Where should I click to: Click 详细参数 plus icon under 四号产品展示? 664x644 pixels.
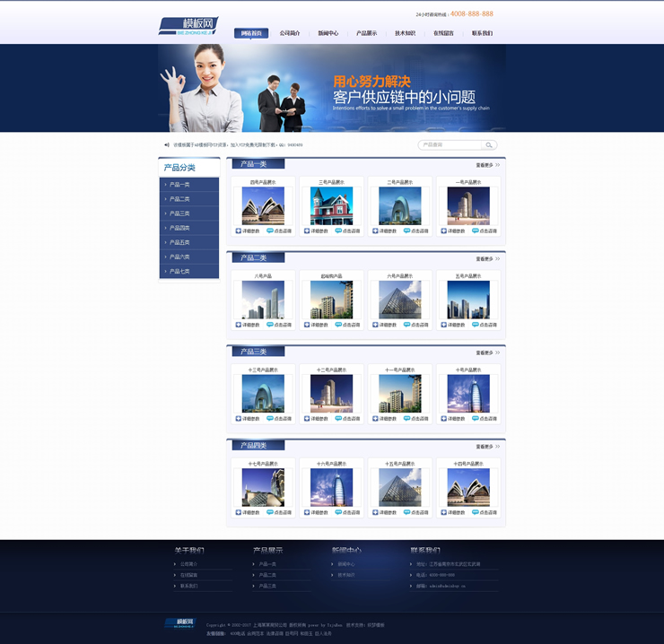coord(239,231)
